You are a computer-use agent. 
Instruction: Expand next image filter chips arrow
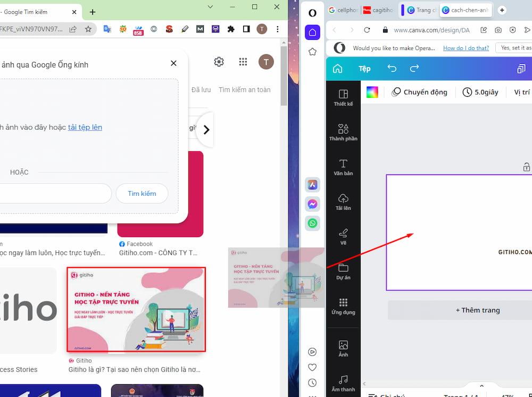pyautogui.click(x=206, y=130)
